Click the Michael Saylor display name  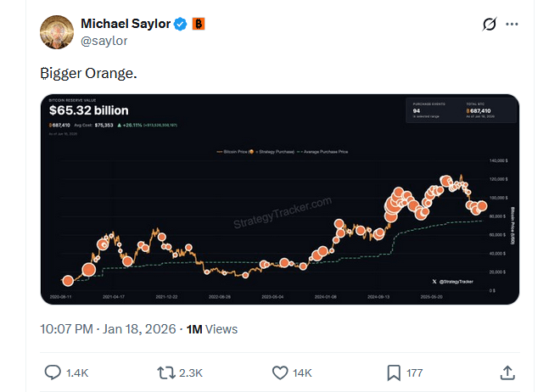click(125, 23)
